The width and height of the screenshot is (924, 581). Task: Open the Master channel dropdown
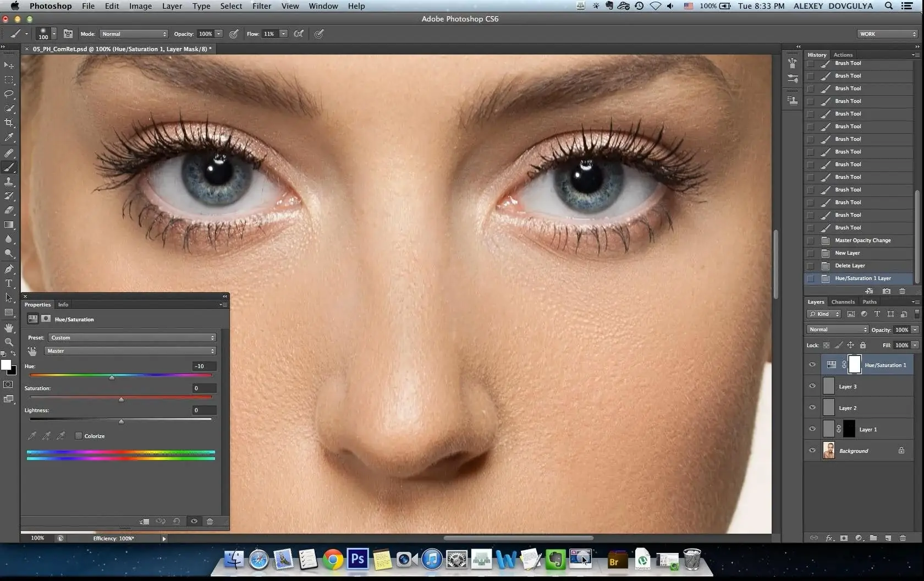(131, 350)
